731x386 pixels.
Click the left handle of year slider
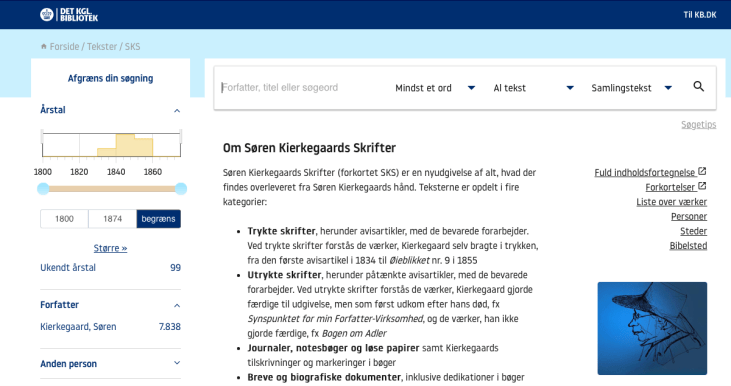(43, 189)
